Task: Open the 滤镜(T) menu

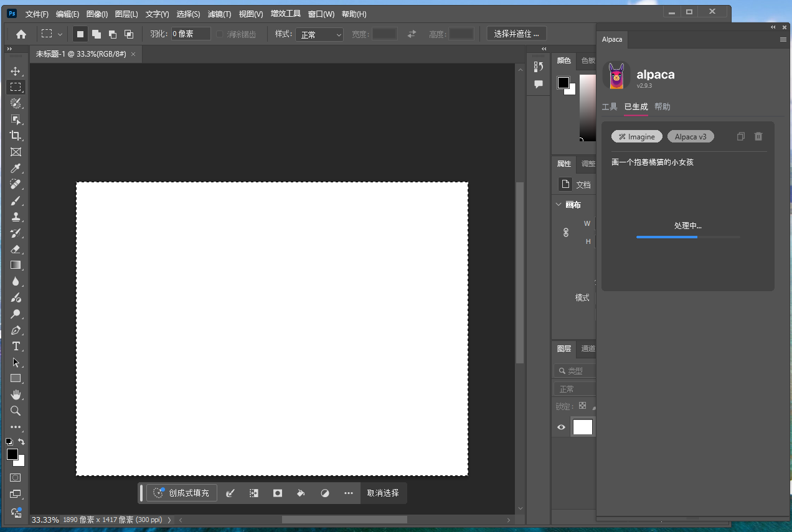Action: [219, 14]
